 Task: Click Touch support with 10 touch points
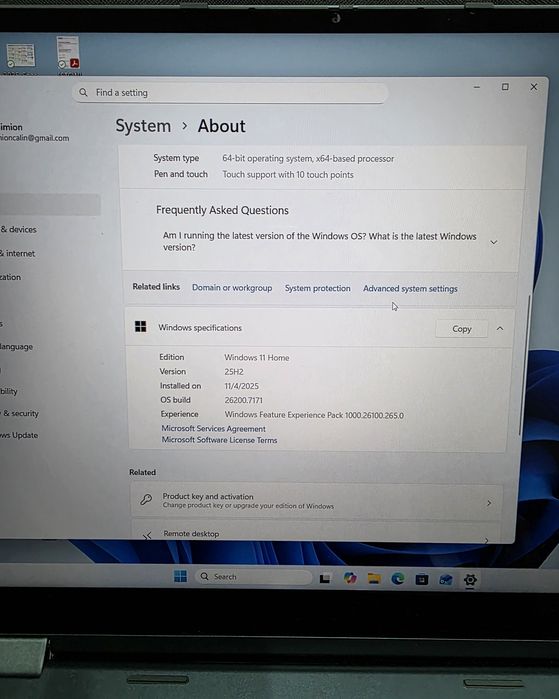point(288,174)
